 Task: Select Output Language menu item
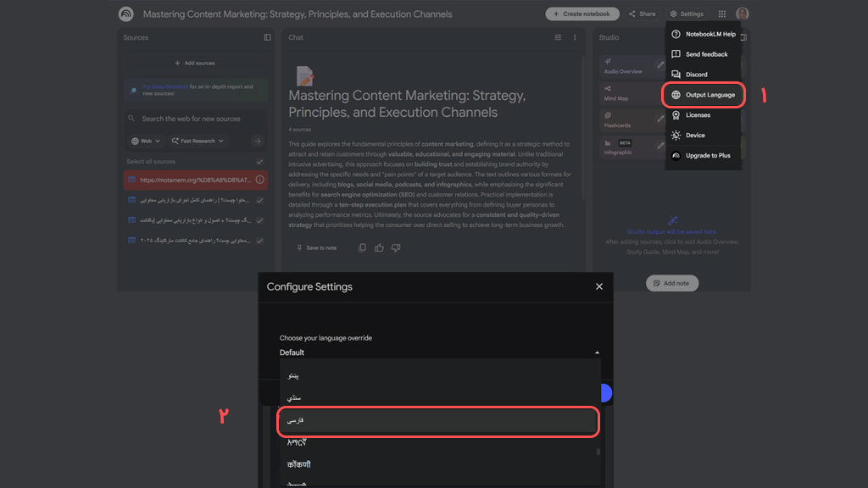pyautogui.click(x=703, y=95)
